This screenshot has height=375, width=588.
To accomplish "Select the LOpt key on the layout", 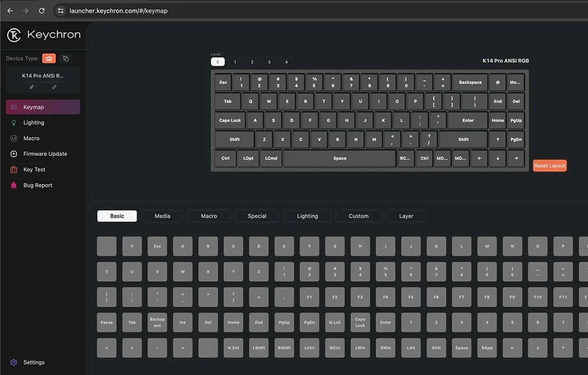I will [x=248, y=158].
